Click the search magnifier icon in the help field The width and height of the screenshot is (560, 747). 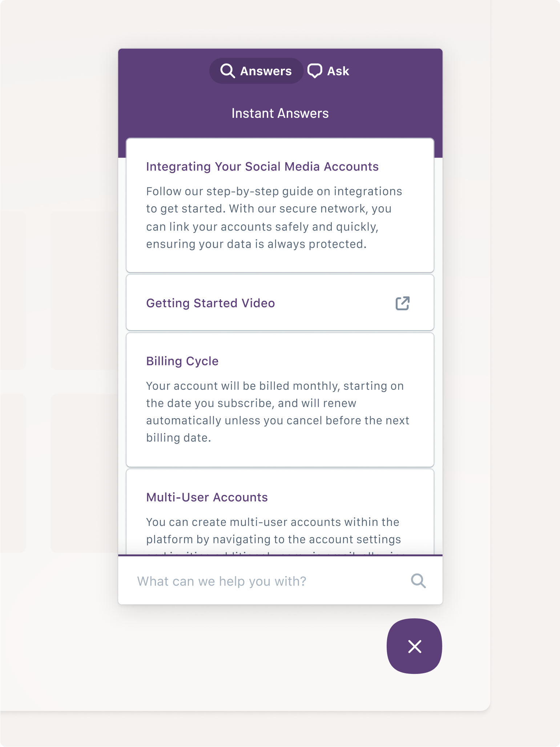[x=418, y=581]
